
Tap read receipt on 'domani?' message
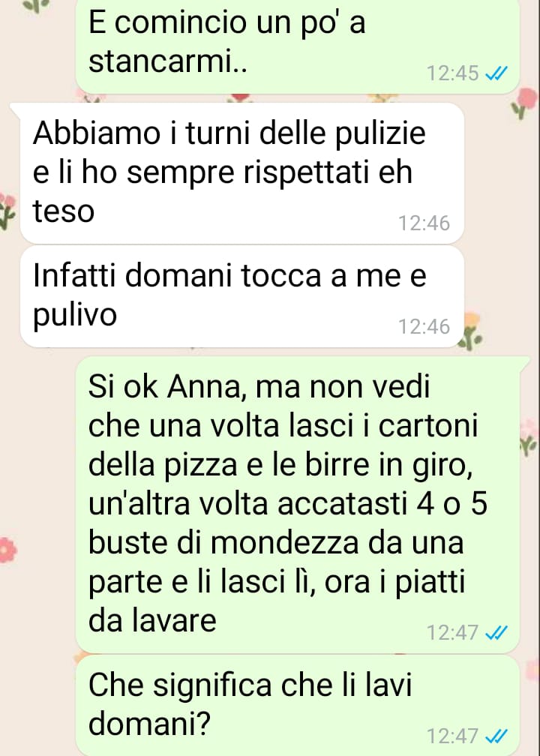[x=496, y=736]
